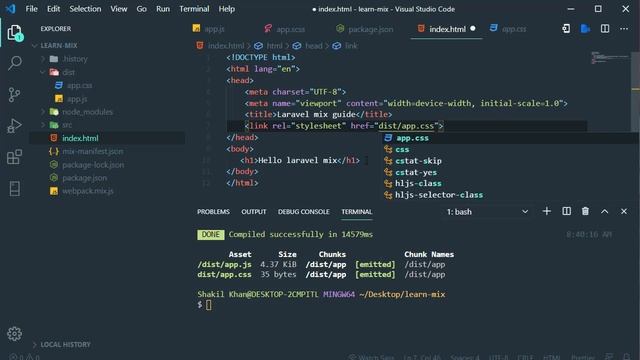Open the Go menu
The image size is (640, 360).
pyautogui.click(x=141, y=9)
